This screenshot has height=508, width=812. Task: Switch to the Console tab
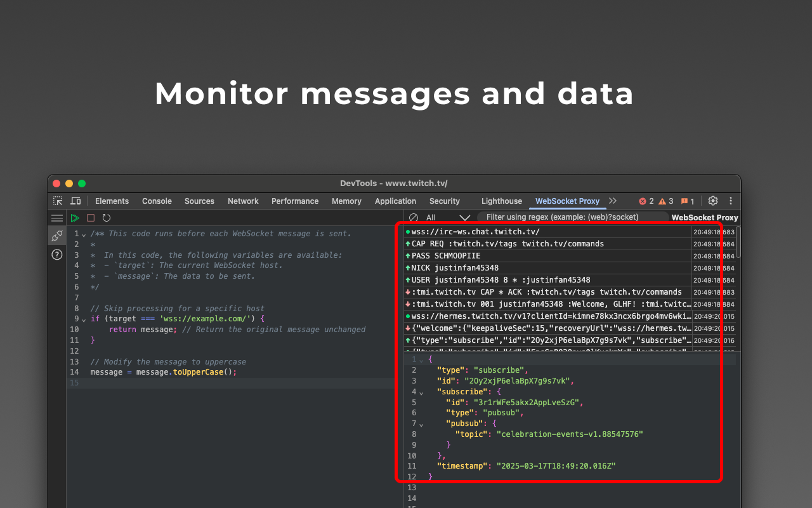157,201
